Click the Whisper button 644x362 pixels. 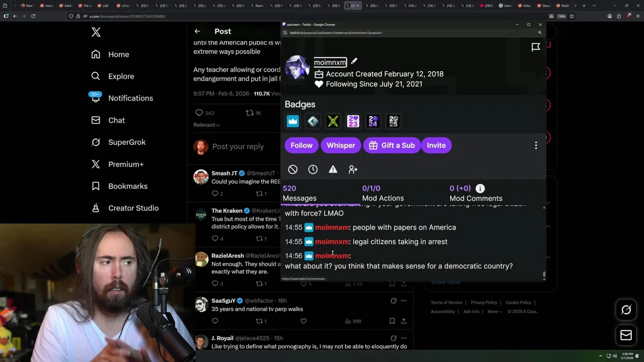(341, 145)
